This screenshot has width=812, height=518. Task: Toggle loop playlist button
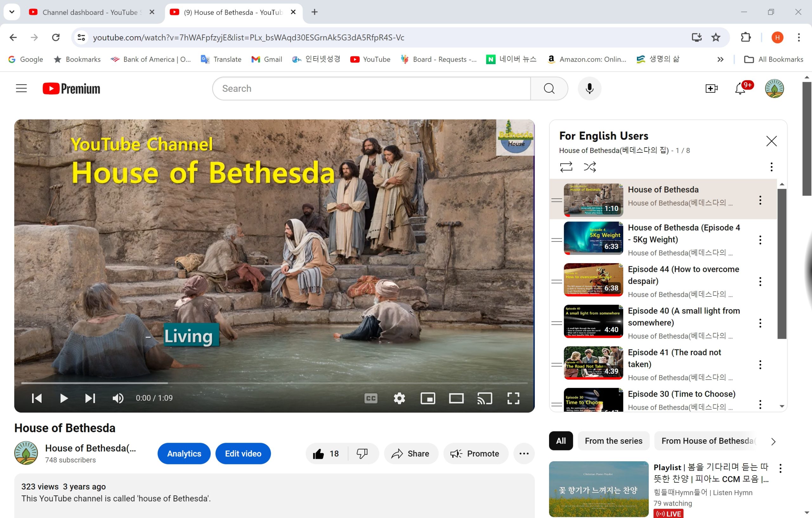click(566, 167)
